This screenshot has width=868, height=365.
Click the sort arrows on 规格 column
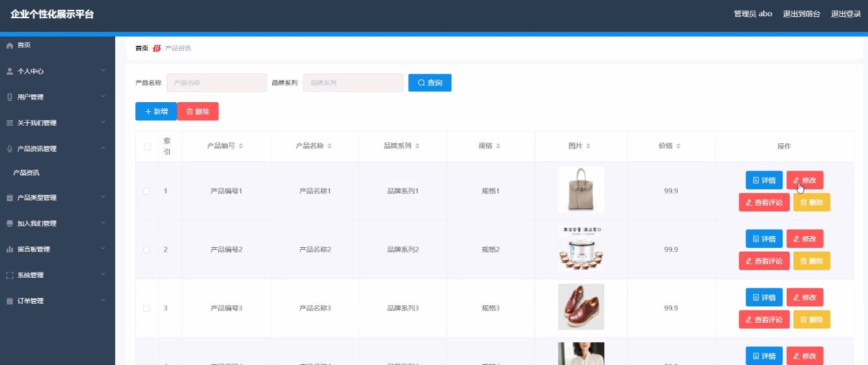point(498,146)
